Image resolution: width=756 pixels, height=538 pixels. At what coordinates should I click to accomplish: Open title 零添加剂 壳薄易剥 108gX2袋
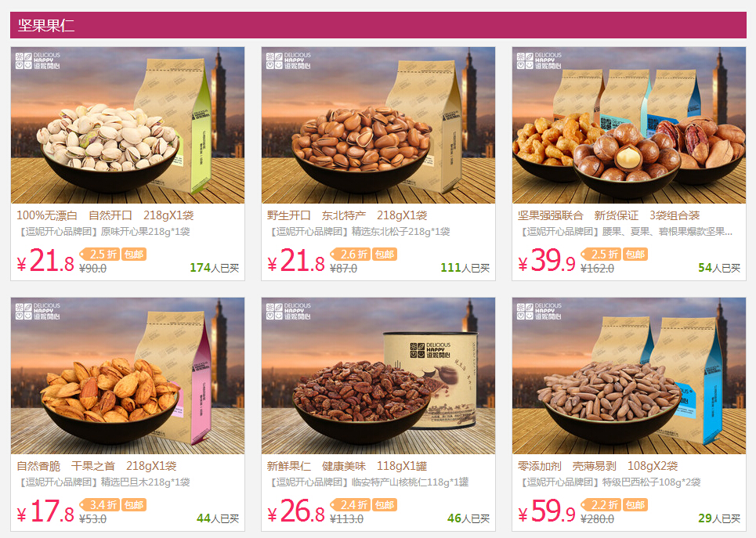tap(598, 466)
